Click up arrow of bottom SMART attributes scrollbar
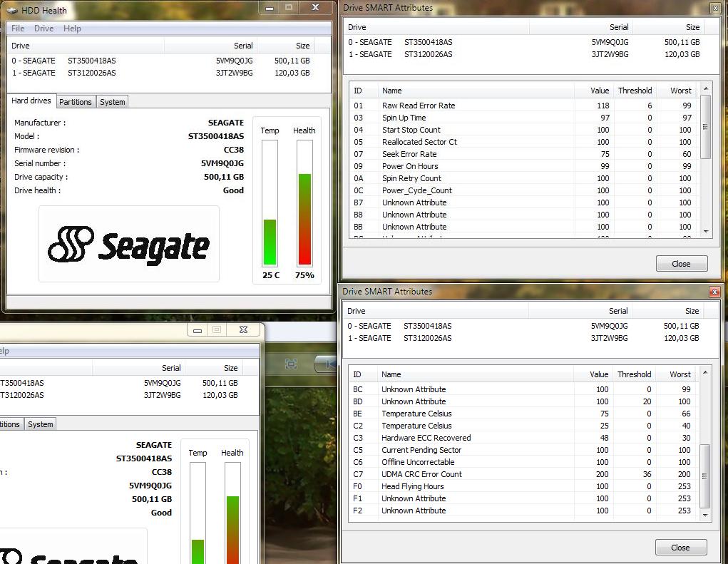The height and width of the screenshot is (564, 728). (x=704, y=372)
